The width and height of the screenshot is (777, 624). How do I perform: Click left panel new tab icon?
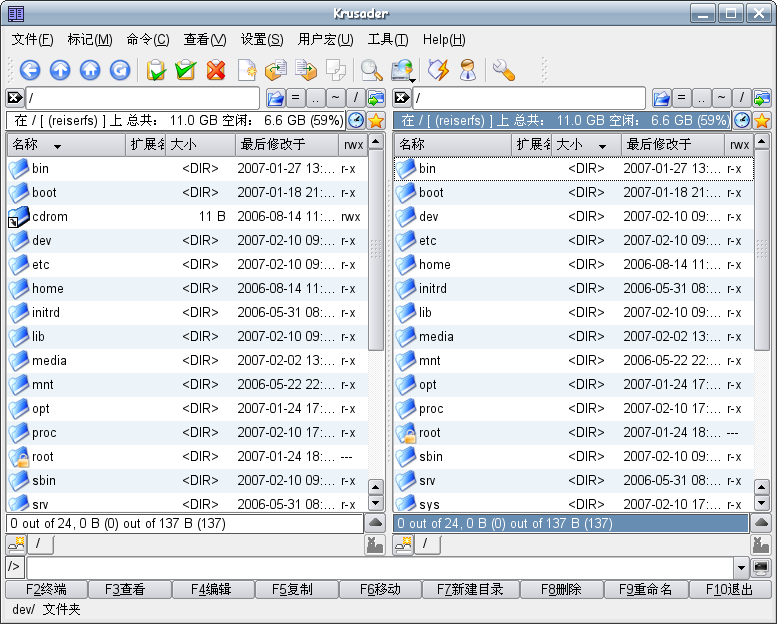pos(15,544)
